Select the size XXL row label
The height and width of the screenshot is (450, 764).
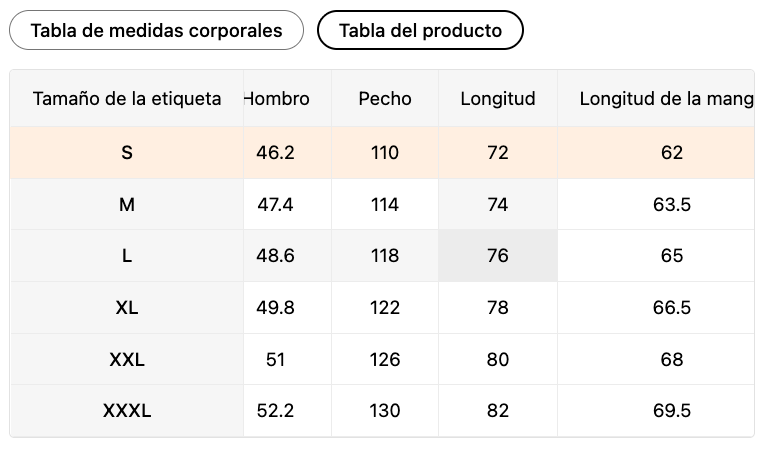(127, 360)
